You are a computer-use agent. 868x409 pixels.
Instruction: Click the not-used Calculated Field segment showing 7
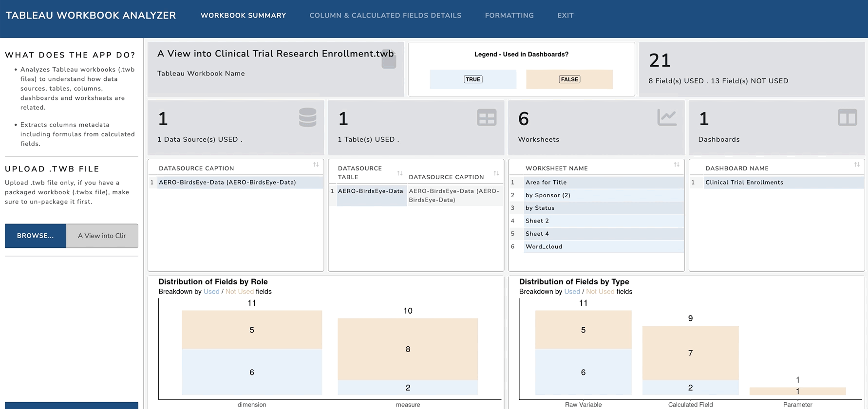690,353
